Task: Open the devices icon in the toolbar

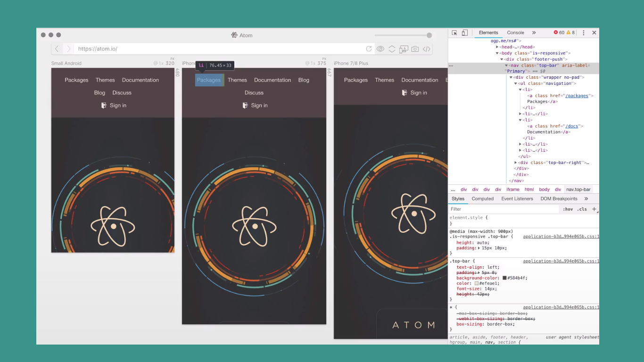Action: point(404,49)
